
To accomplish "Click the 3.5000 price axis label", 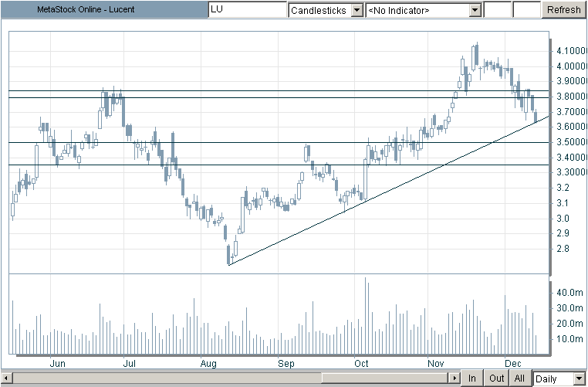I will pos(572,142).
